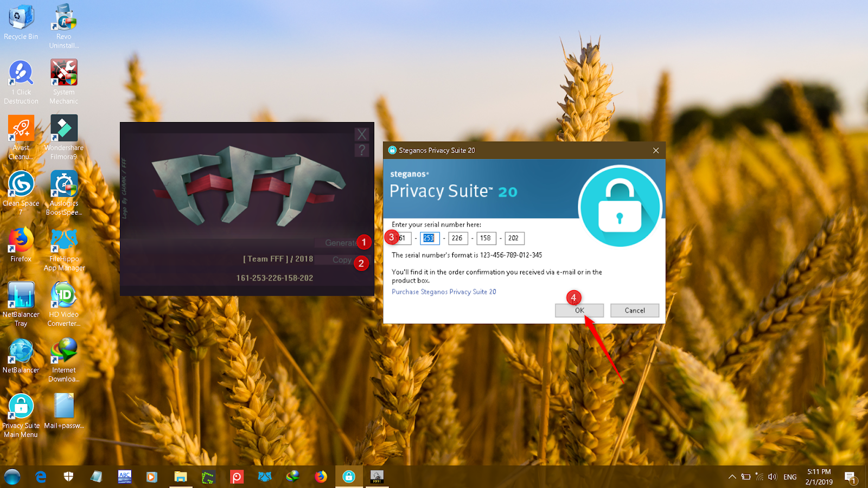The height and width of the screenshot is (488, 868).
Task: Switch to the FFF keygen taskbar button
Action: pyautogui.click(x=377, y=477)
